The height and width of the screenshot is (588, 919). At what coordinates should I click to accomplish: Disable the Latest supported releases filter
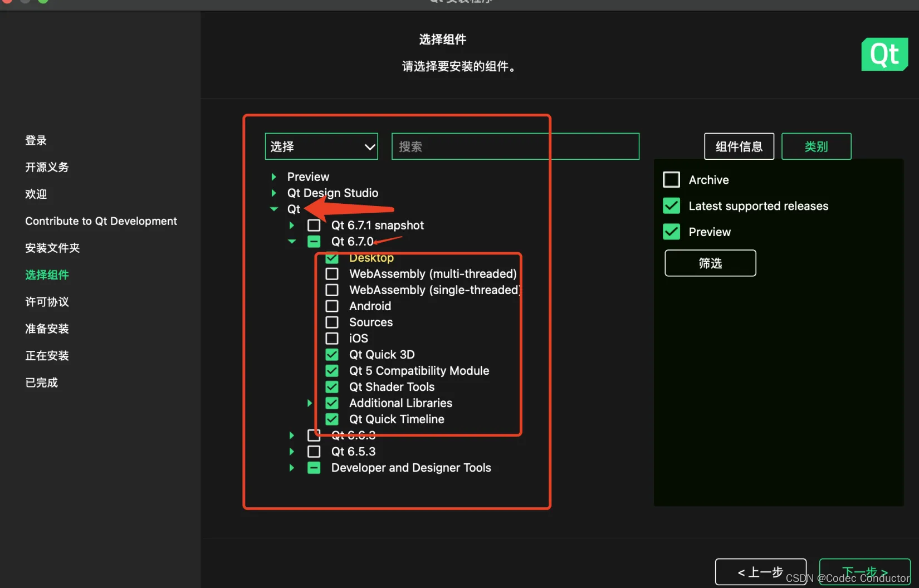tap(671, 205)
